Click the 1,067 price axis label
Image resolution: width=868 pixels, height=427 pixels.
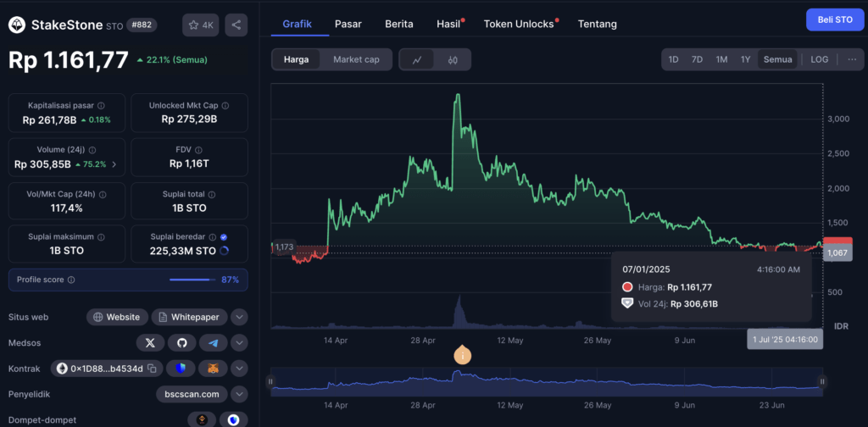[x=837, y=253]
